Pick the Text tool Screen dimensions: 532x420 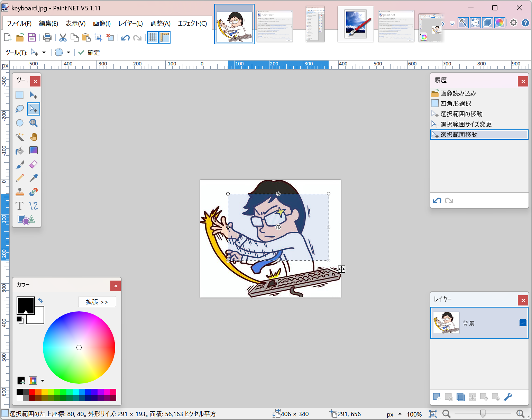(20, 206)
